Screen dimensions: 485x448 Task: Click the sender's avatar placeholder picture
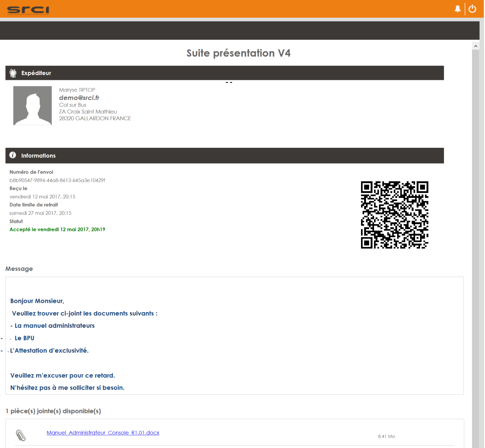[x=32, y=106]
